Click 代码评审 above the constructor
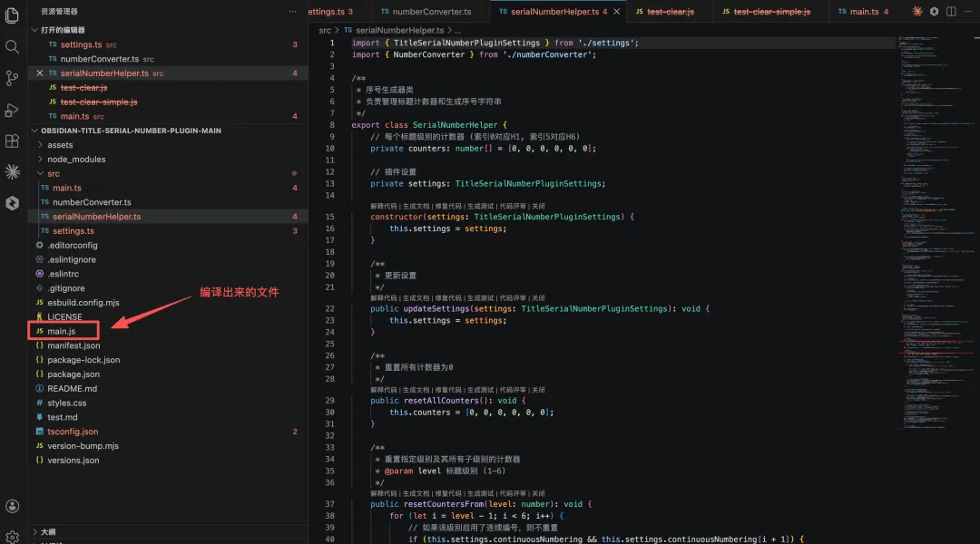 tap(513, 206)
